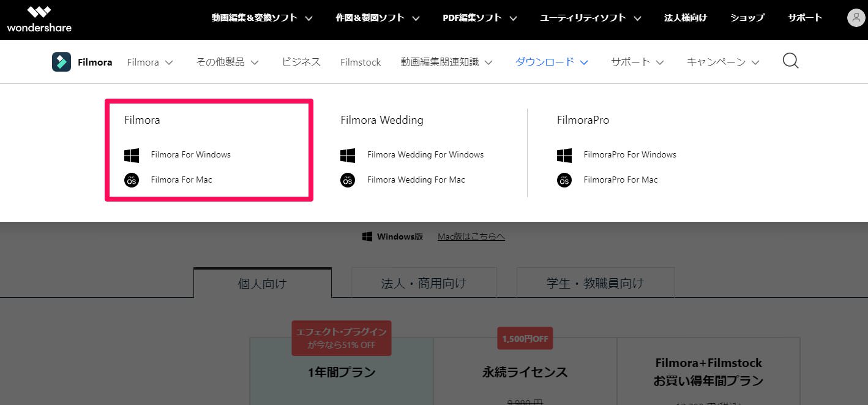This screenshot has width=868, height=405.
Task: Click the Filmora Wedding column heading
Action: coord(382,120)
